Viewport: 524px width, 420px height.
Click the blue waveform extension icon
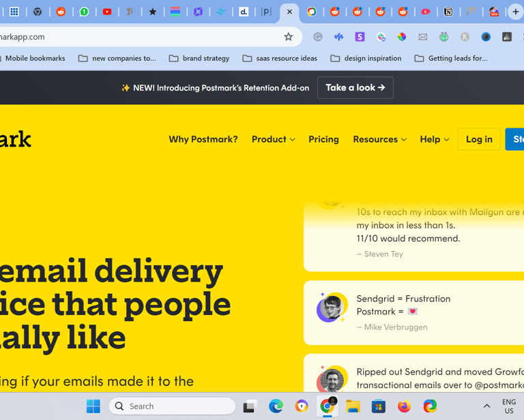338,37
